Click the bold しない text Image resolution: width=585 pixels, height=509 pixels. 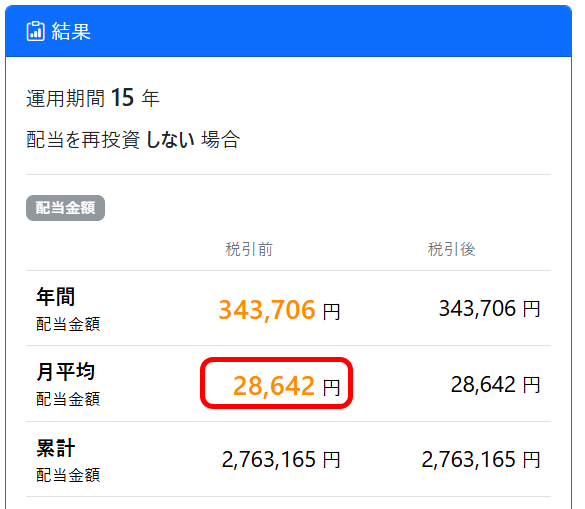(x=170, y=140)
